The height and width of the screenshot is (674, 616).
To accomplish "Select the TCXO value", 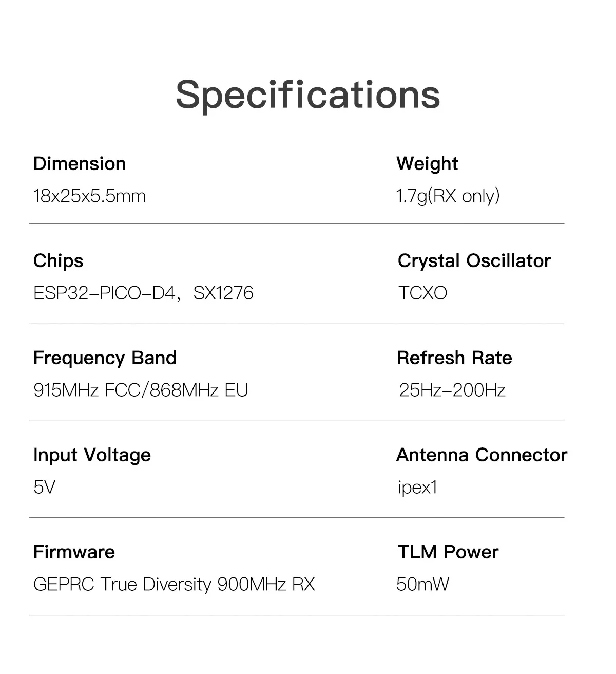I will coord(422,293).
